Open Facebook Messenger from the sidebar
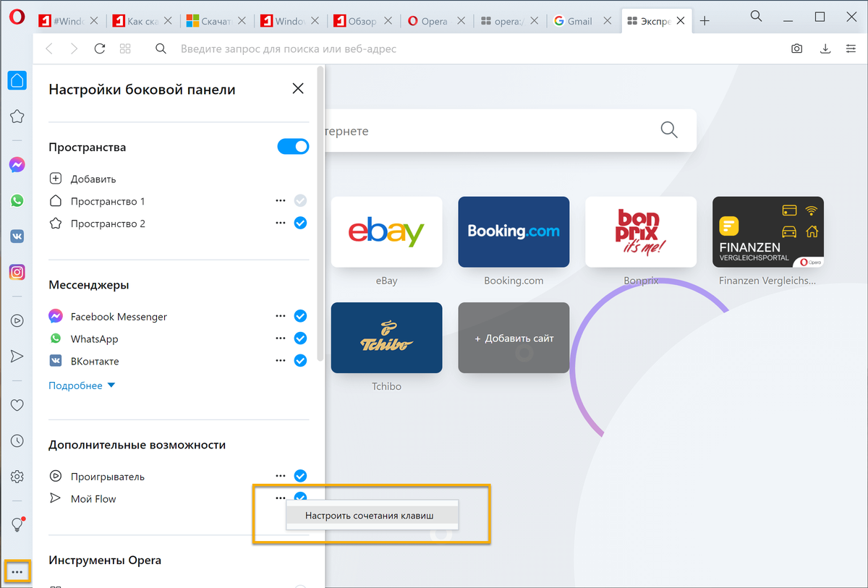The width and height of the screenshot is (868, 588). (x=17, y=165)
